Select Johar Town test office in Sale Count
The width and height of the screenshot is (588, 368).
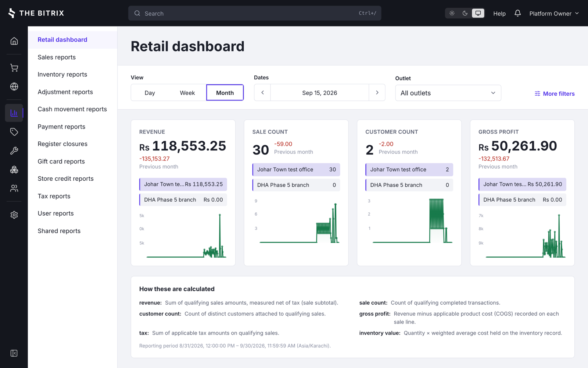pyautogui.click(x=296, y=170)
